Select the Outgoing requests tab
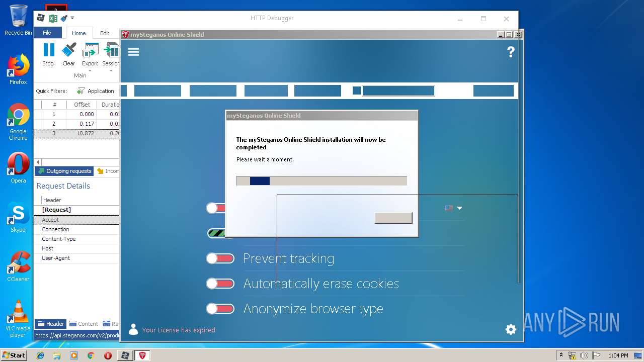Screen dimensions: 644x362 (x=64, y=171)
